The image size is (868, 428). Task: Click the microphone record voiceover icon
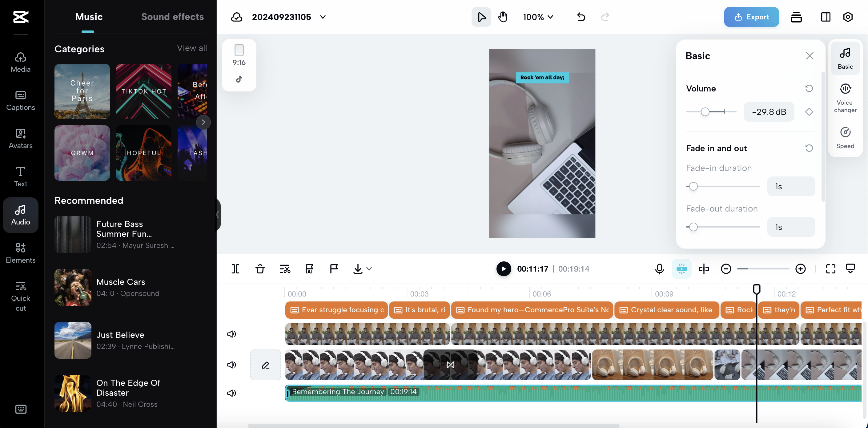pyautogui.click(x=659, y=269)
